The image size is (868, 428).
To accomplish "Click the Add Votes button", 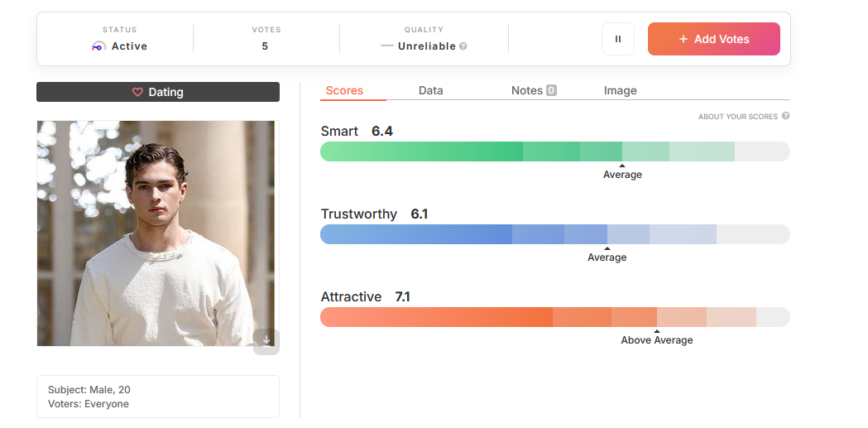I will pyautogui.click(x=713, y=39).
